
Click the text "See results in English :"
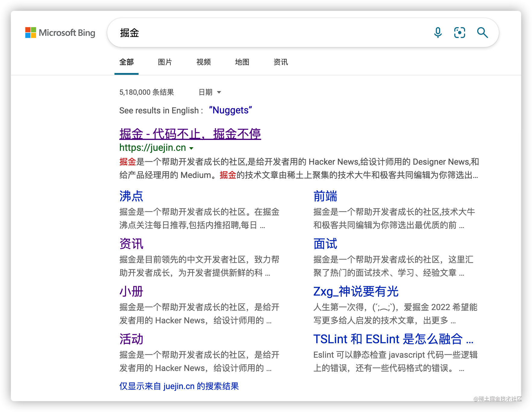pos(161,111)
